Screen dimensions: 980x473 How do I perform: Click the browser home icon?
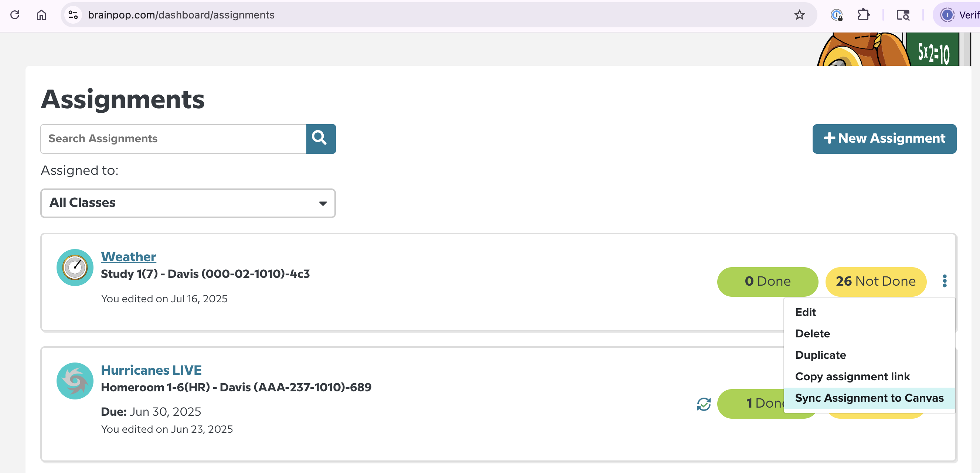click(x=41, y=15)
